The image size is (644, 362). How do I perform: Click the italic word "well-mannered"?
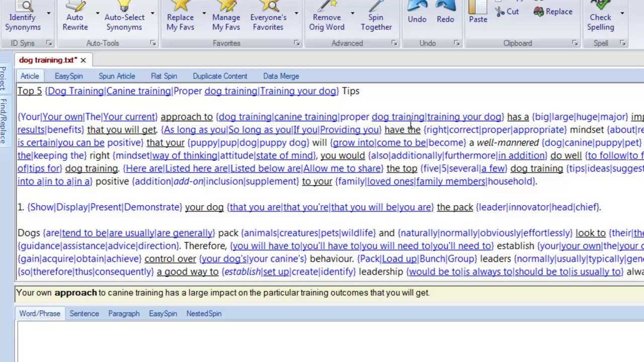tap(508, 143)
